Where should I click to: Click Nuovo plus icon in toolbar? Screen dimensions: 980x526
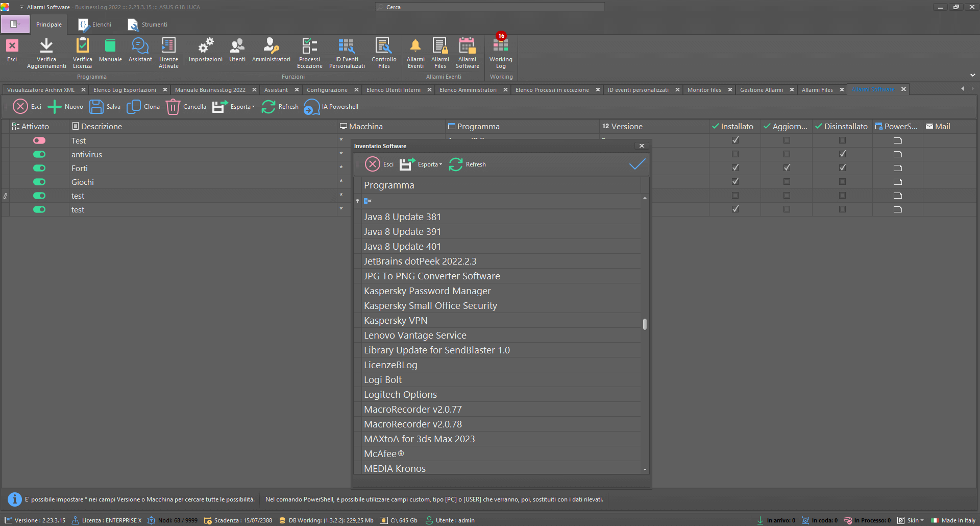click(55, 107)
